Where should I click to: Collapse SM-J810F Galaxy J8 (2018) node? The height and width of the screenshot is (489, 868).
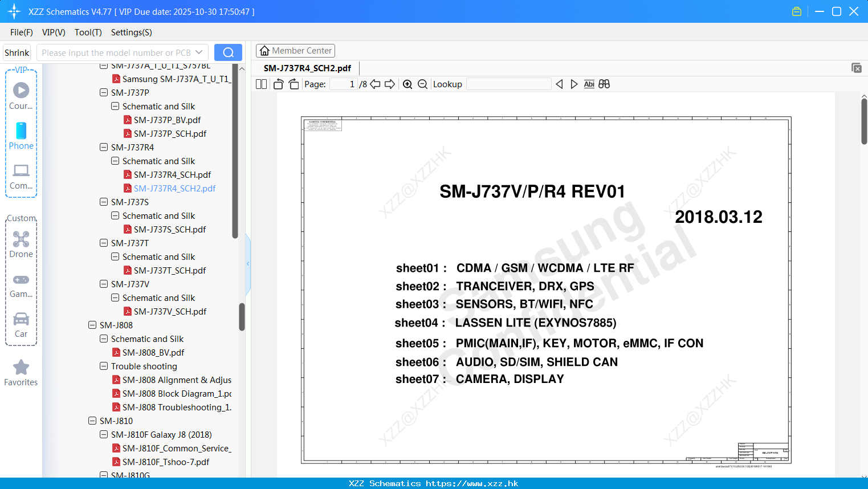pyautogui.click(x=104, y=434)
